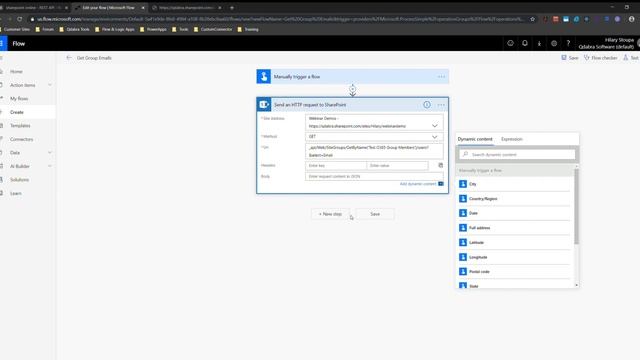
Task: Click Save in the top command bar
Action: 570,58
